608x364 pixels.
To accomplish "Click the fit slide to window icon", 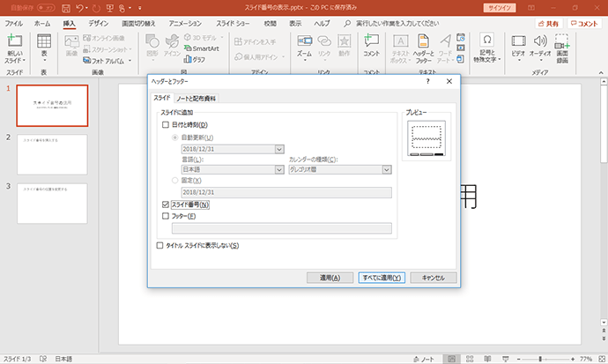I will [602, 359].
